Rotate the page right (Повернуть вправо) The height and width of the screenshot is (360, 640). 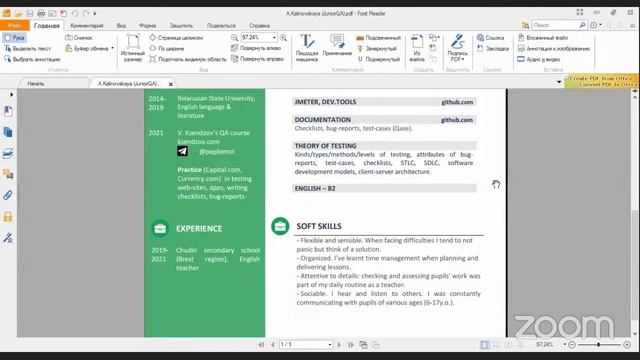(x=258, y=59)
